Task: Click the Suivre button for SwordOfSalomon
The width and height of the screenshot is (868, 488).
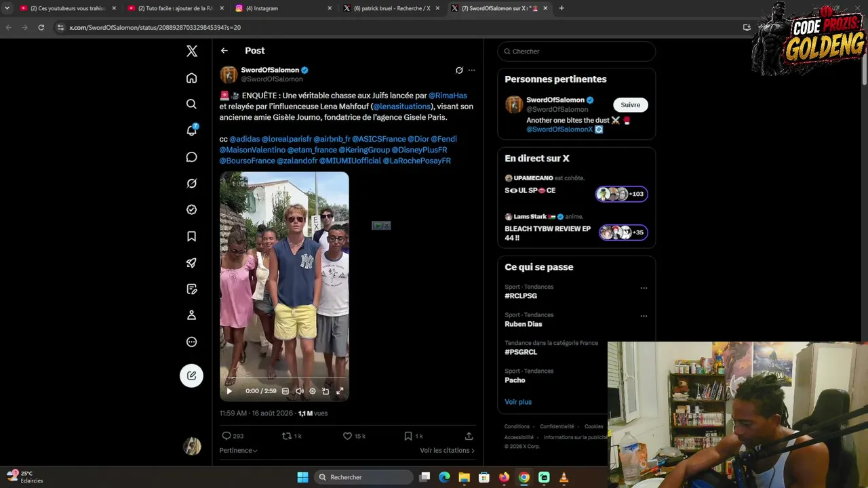Action: coord(631,105)
